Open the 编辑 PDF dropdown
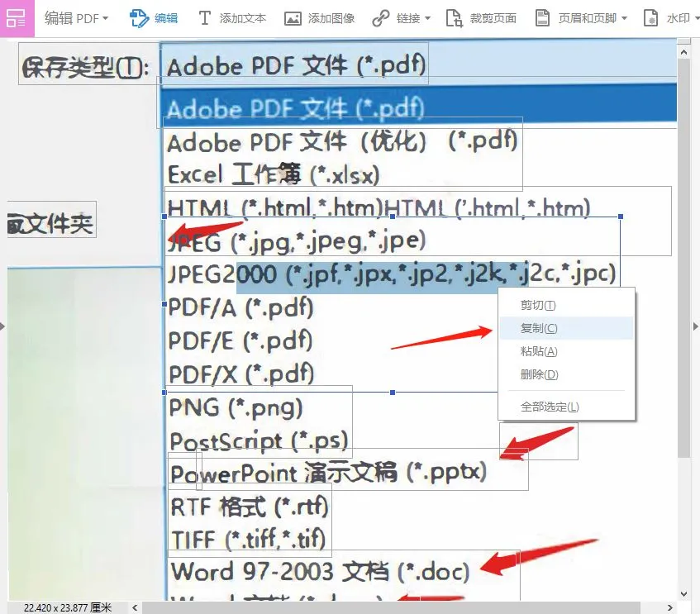The width and height of the screenshot is (700, 614). [x=76, y=18]
